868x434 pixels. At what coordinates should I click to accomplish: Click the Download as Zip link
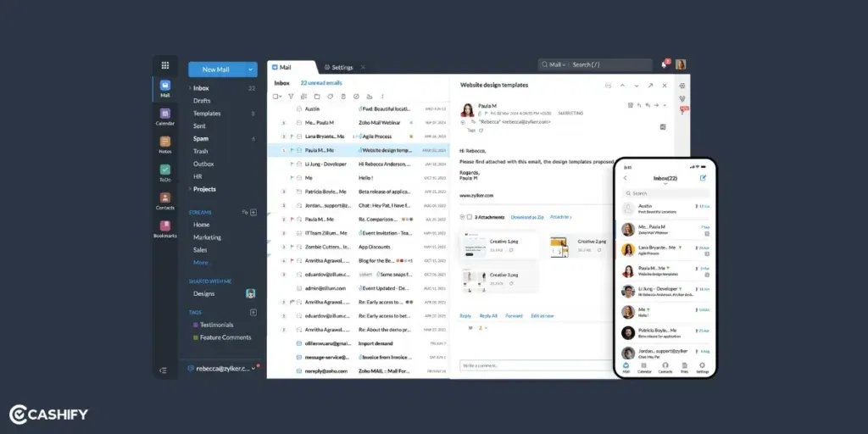tap(527, 217)
